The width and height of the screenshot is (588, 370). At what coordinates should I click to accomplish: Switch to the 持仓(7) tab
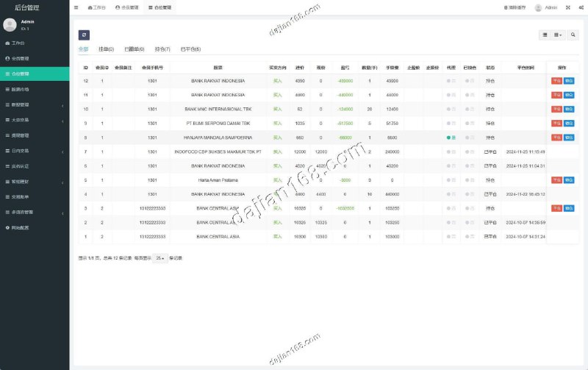162,49
